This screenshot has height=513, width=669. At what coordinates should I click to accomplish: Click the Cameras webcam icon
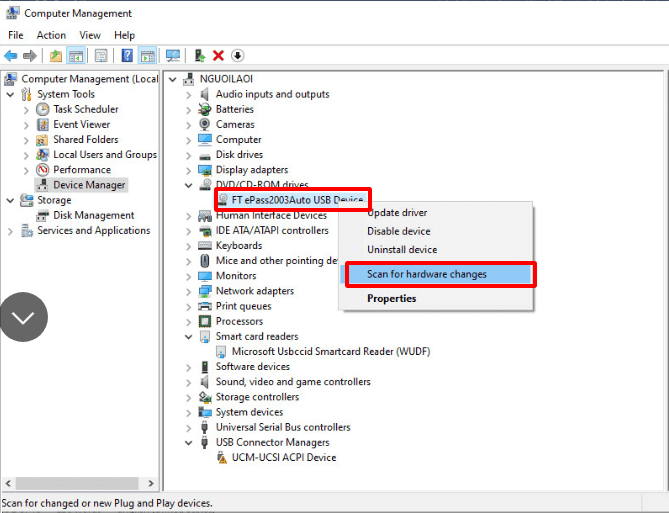[205, 125]
